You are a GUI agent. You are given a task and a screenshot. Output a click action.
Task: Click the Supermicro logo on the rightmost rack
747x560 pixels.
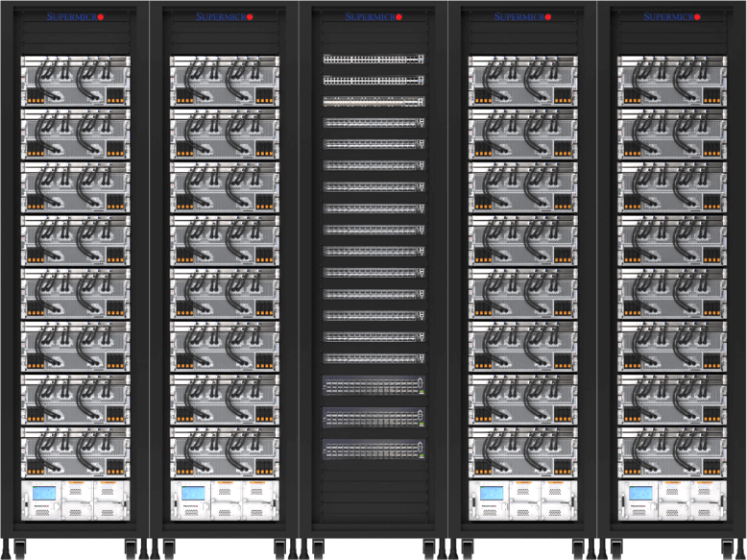pos(672,17)
